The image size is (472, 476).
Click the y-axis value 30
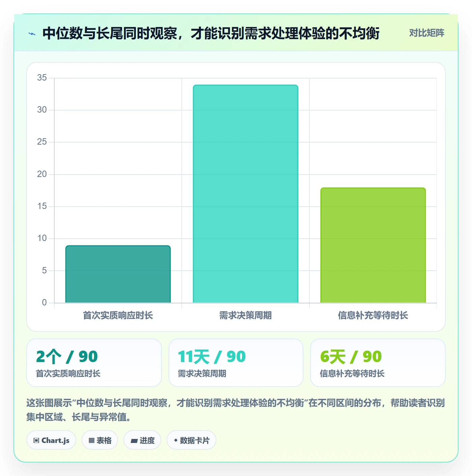[x=42, y=110]
